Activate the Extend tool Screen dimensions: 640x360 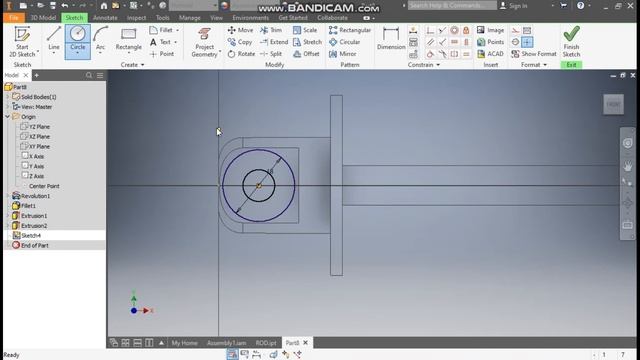point(274,42)
